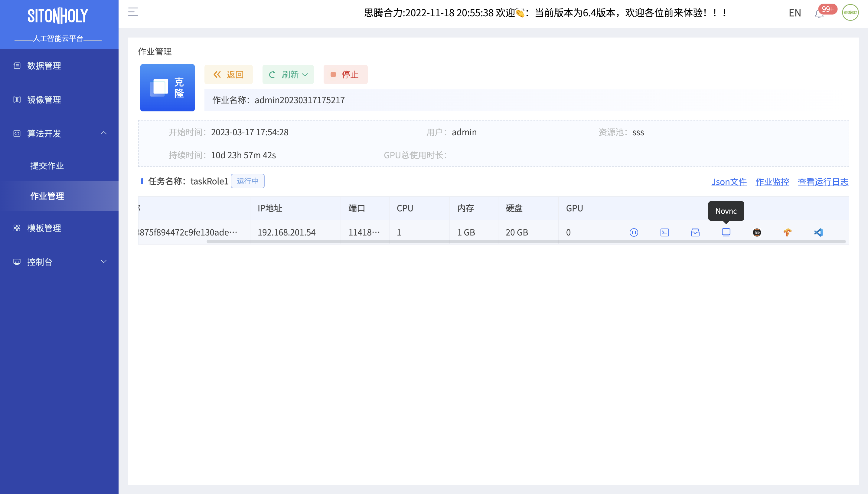Collapse the 算法开发 chevron
This screenshot has width=868, height=494.
click(x=104, y=133)
